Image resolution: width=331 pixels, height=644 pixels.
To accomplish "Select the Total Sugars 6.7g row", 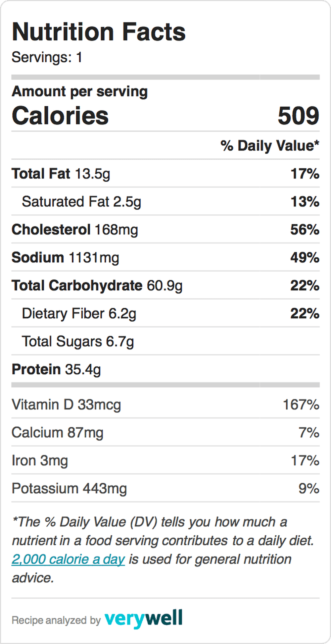I will (165, 341).
